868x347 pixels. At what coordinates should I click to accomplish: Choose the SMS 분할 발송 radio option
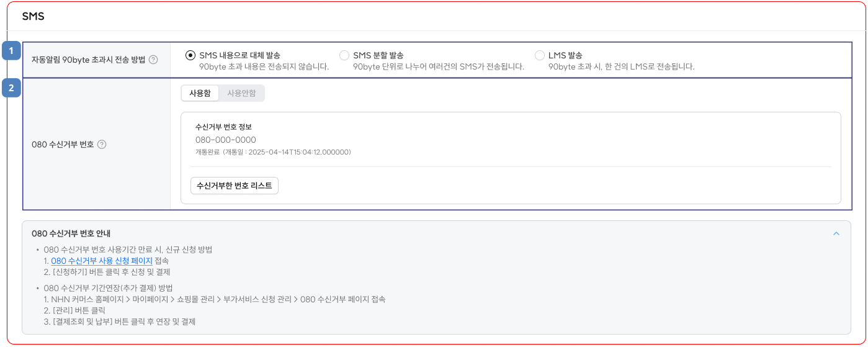coord(344,55)
